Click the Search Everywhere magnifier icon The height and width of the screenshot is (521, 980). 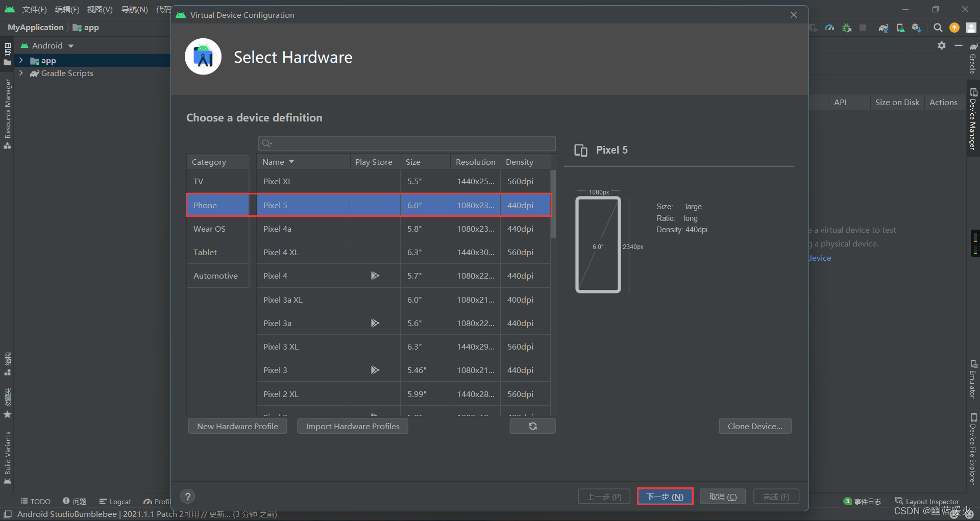[938, 28]
